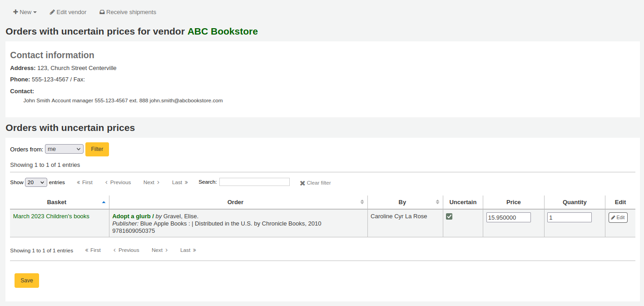Choose Receive shipments in the toolbar
Image resolution: width=644 pixels, height=306 pixels.
pyautogui.click(x=128, y=12)
